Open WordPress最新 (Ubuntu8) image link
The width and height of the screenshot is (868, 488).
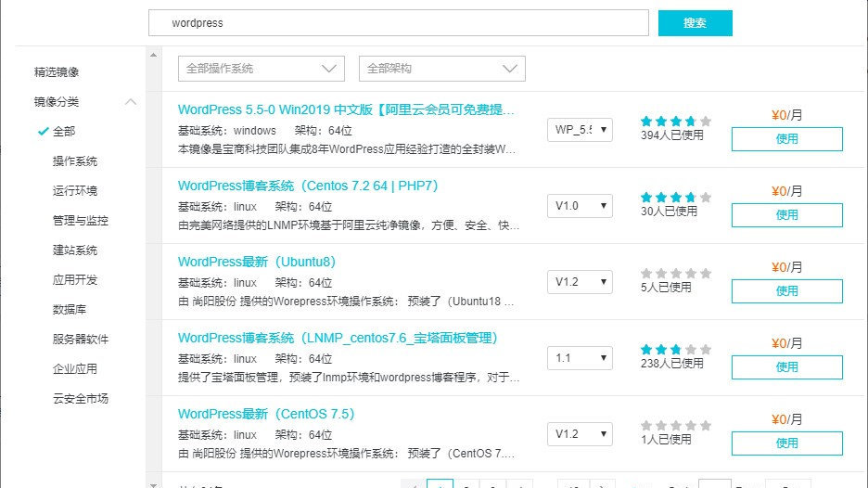[257, 262]
